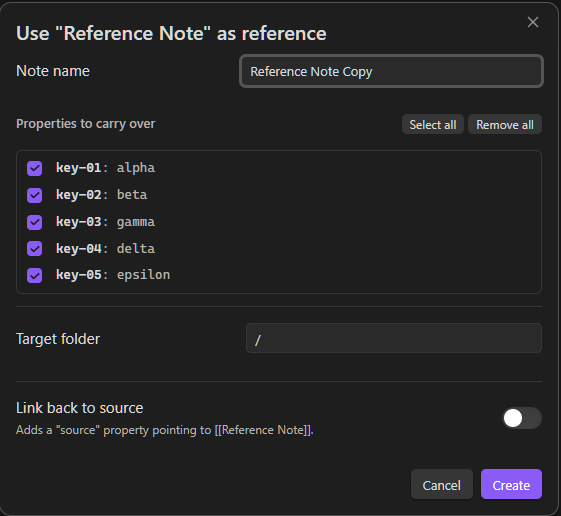Viewport: 561px width, 516px height.
Task: Click the 'Note name' label
Action: [x=53, y=71]
